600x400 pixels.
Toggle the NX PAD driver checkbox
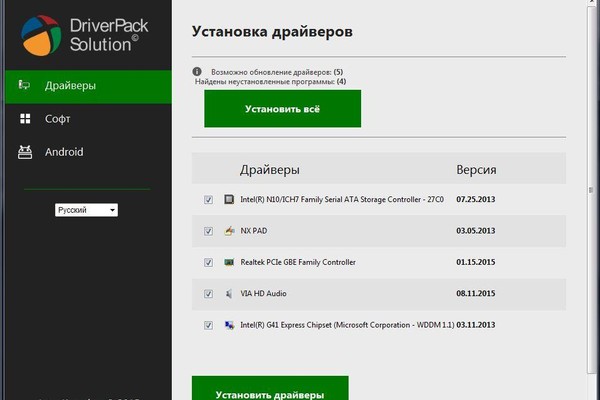[208, 231]
